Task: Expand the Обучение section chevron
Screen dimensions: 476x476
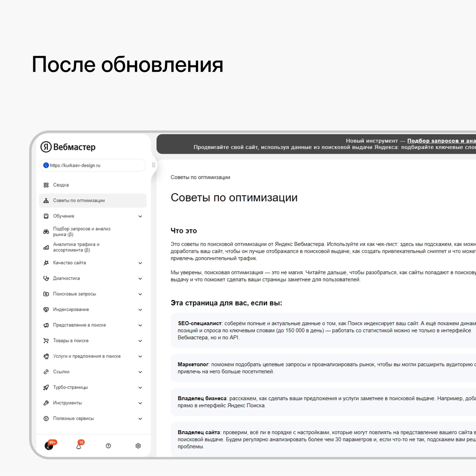Action: click(x=140, y=216)
